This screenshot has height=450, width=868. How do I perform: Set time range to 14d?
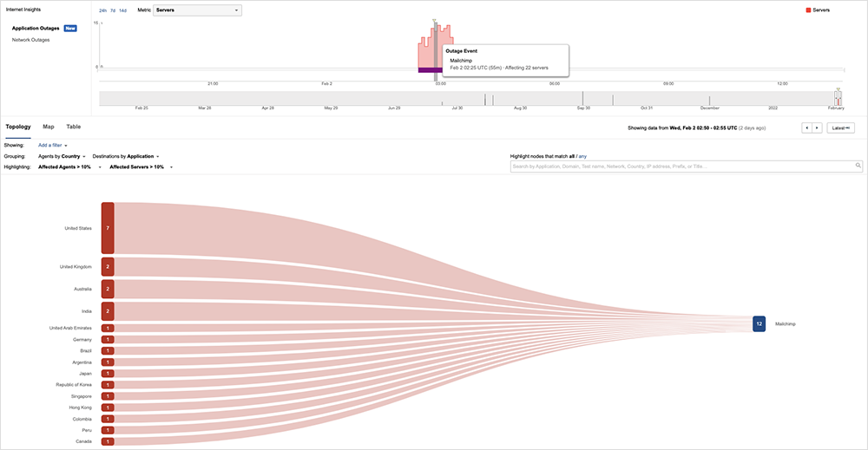123,10
